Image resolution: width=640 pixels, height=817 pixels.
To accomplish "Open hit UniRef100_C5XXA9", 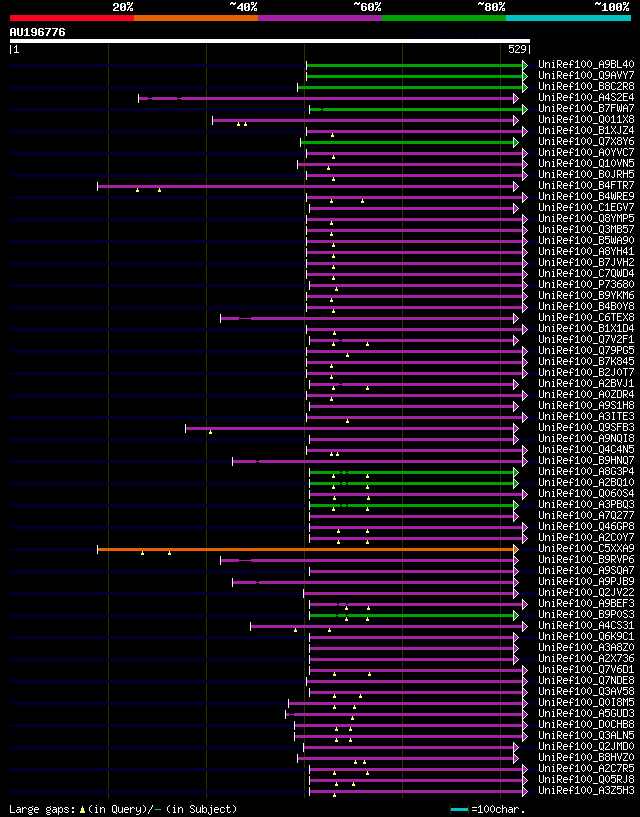I will pos(586,549).
